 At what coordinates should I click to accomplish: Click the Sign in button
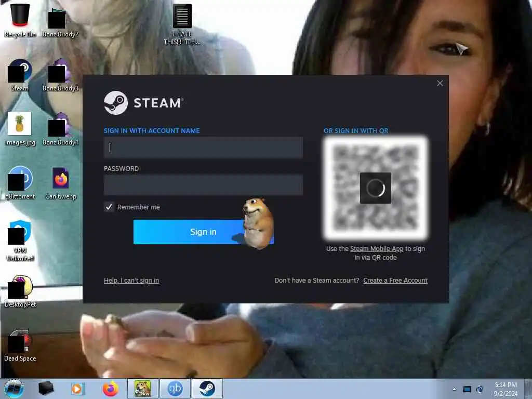click(203, 232)
